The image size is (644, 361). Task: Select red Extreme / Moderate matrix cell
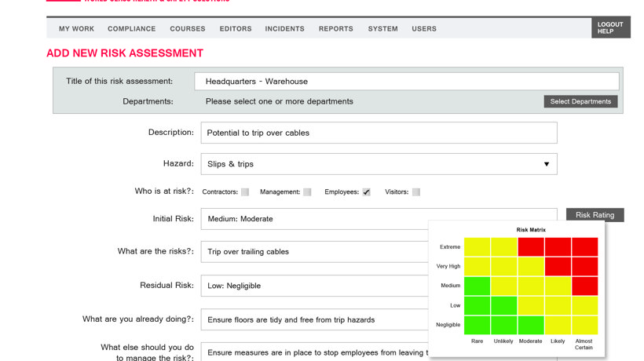pos(531,247)
